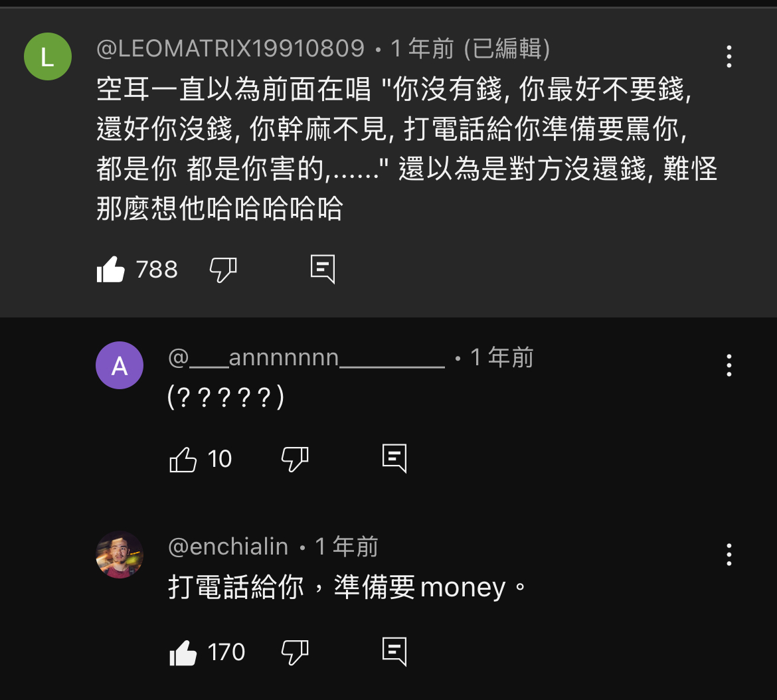The height and width of the screenshot is (700, 777).
Task: Open three-dot menu for annnnnnn's reply
Action: pyautogui.click(x=729, y=365)
